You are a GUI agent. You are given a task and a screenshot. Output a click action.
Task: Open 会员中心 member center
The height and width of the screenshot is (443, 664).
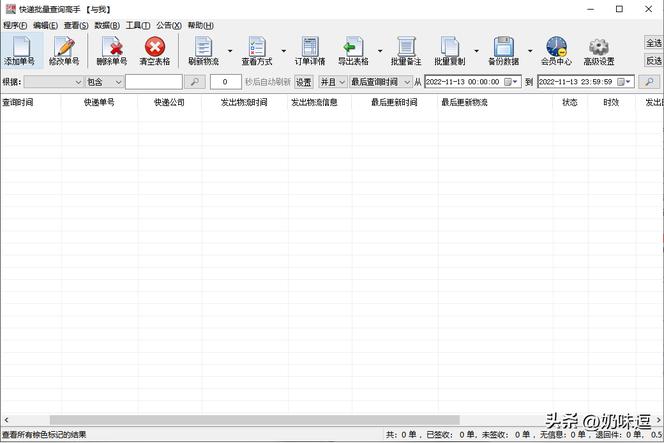[x=556, y=50]
